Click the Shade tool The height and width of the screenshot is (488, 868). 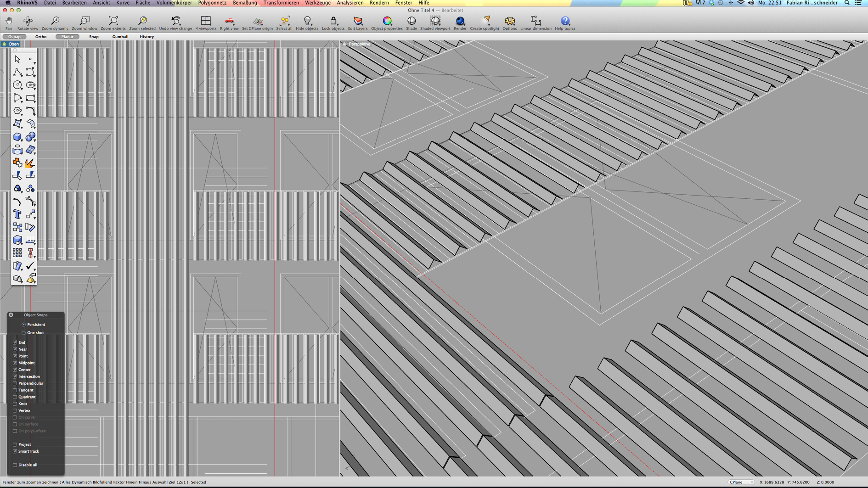pyautogui.click(x=411, y=23)
